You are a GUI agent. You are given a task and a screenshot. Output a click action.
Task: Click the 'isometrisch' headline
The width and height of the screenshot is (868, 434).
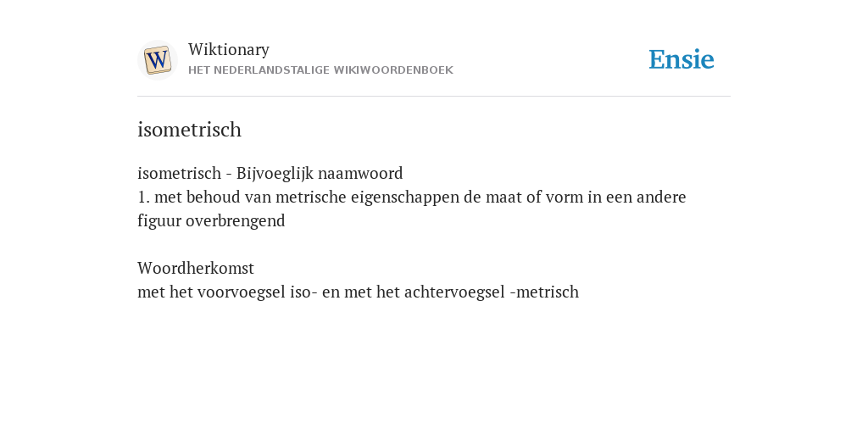pyautogui.click(x=189, y=130)
